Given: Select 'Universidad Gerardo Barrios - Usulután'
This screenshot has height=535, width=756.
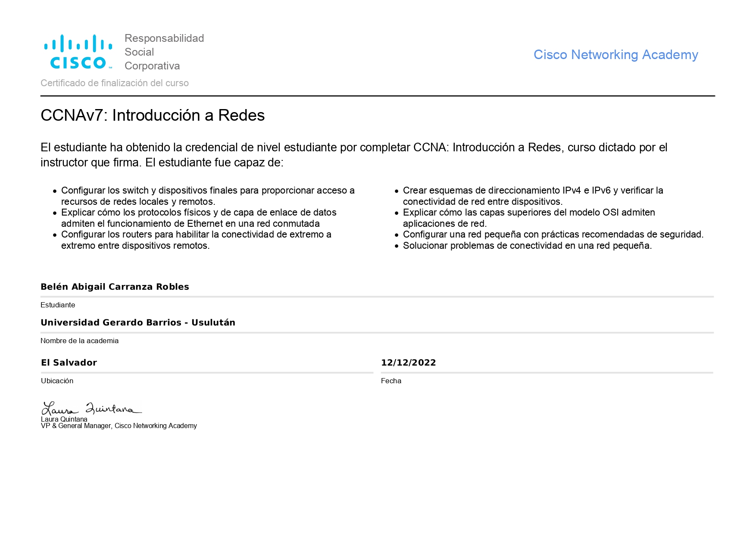Looking at the screenshot, I should (138, 322).
